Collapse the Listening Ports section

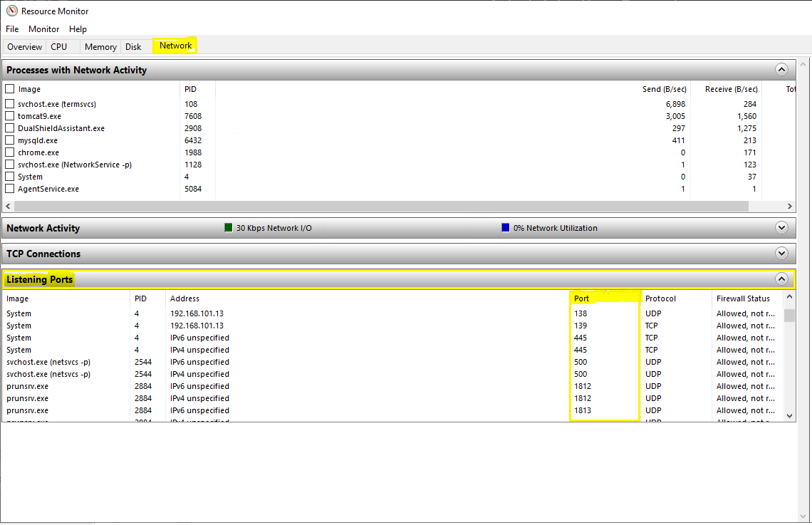[781, 279]
